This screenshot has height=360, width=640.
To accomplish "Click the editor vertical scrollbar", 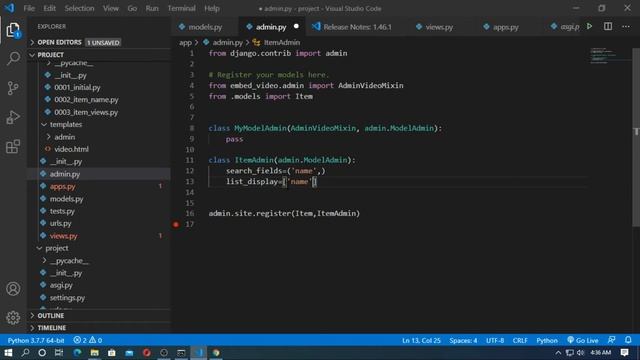I will point(636,137).
